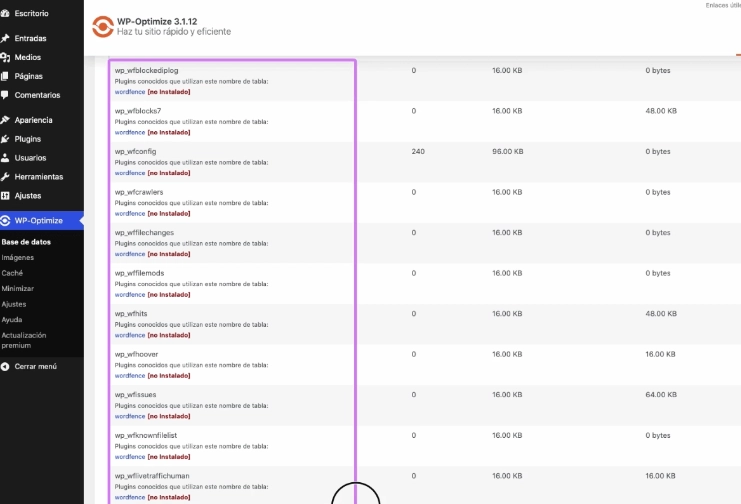Click 48.00 KB overhead in wp_wfblocks7 row
The image size is (741, 504).
(x=661, y=111)
